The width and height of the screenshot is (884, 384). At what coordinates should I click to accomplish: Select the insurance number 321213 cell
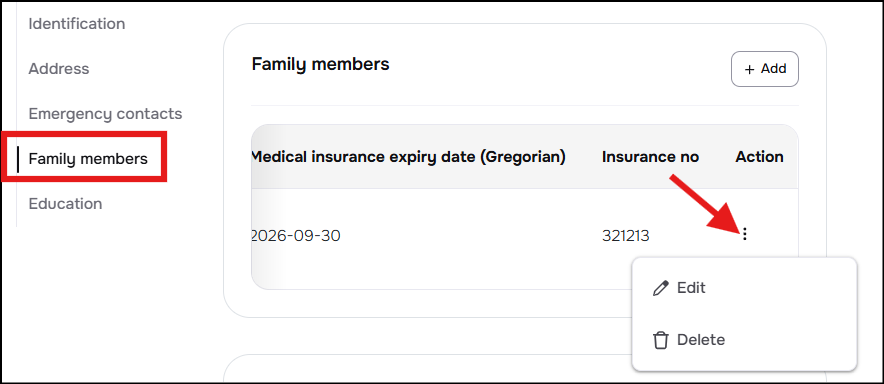tap(625, 235)
